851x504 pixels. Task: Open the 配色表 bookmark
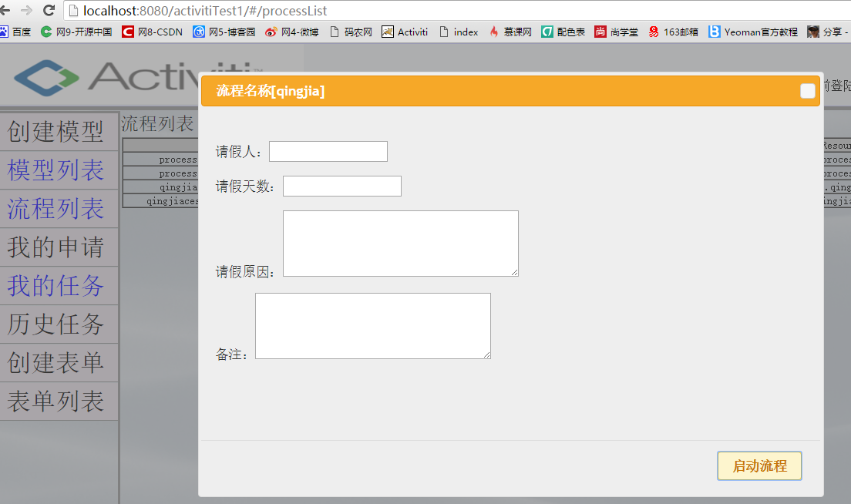pos(563,32)
